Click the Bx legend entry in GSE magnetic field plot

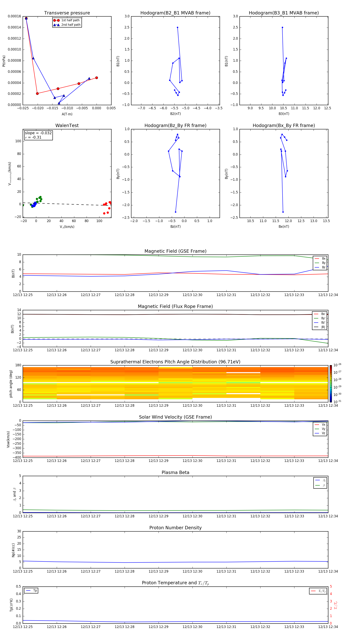click(x=320, y=259)
